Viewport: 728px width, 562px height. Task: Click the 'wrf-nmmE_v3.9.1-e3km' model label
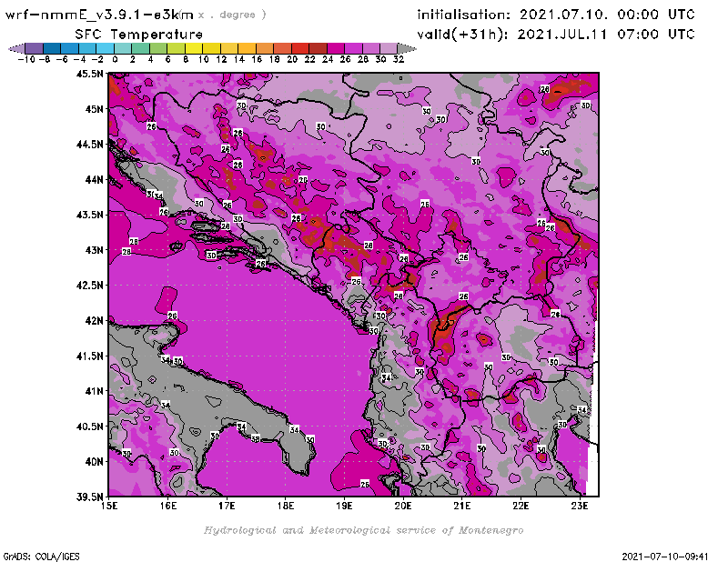coord(99,15)
